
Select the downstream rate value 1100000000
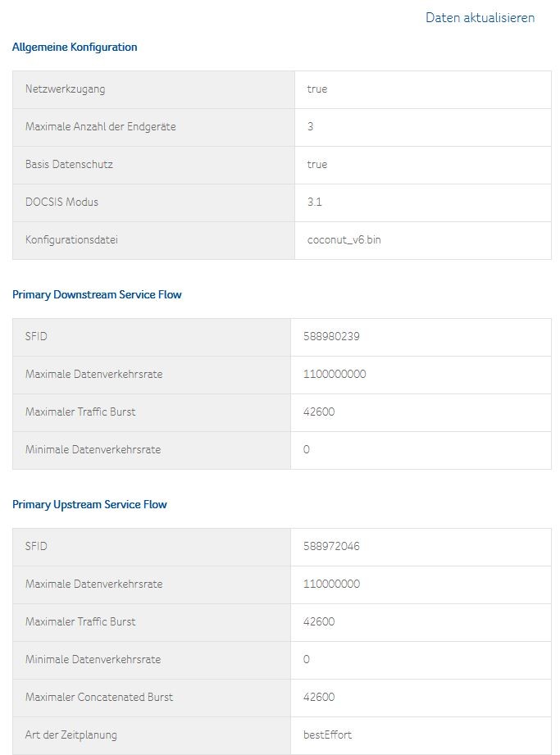[x=335, y=374]
